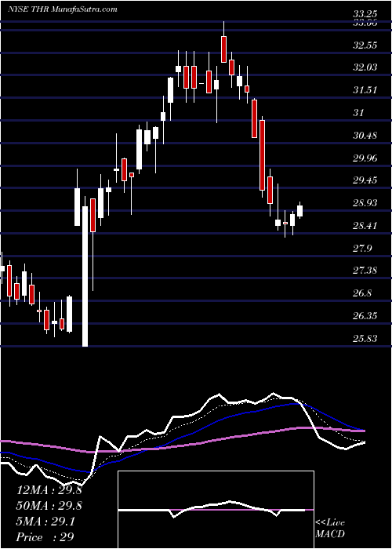Select the 31.51 price axis label
This screenshot has height=549, width=392.
point(365,90)
